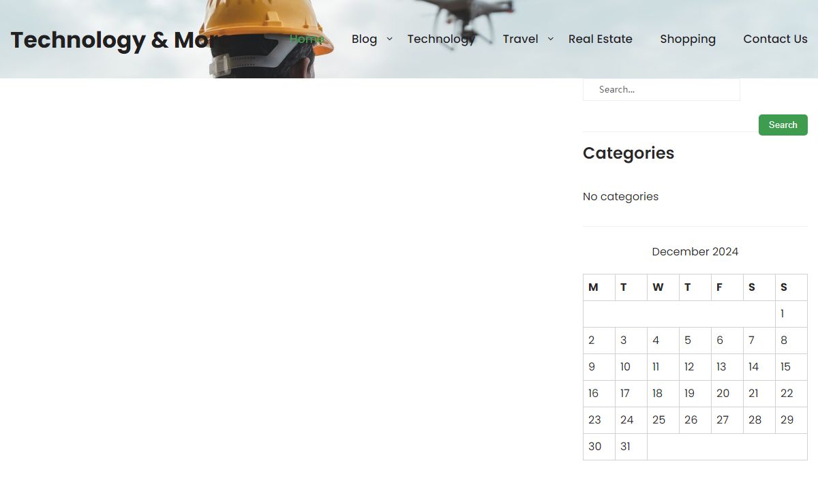The image size is (818, 504).
Task: Navigate to Real Estate
Action: 601,39
